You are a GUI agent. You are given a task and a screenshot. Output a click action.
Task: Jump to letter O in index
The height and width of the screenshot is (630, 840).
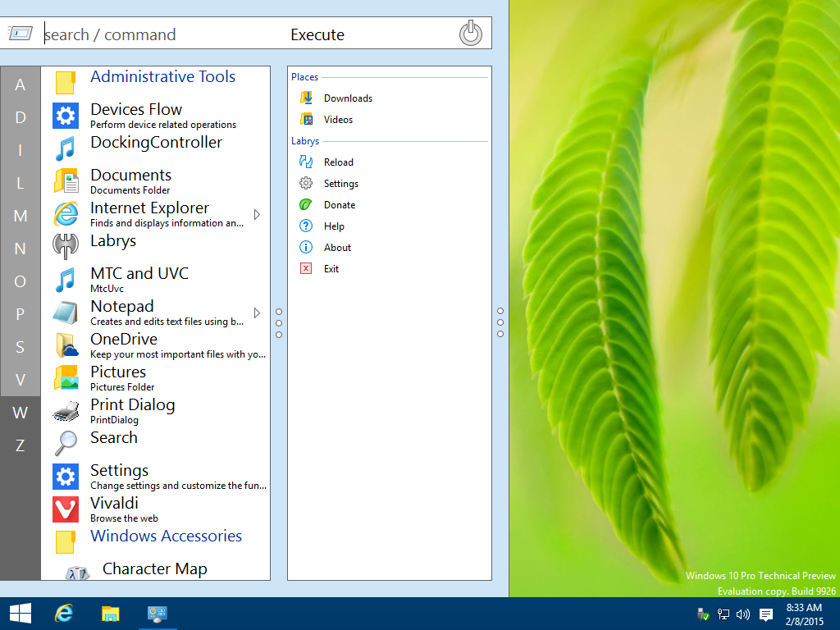pyautogui.click(x=21, y=281)
